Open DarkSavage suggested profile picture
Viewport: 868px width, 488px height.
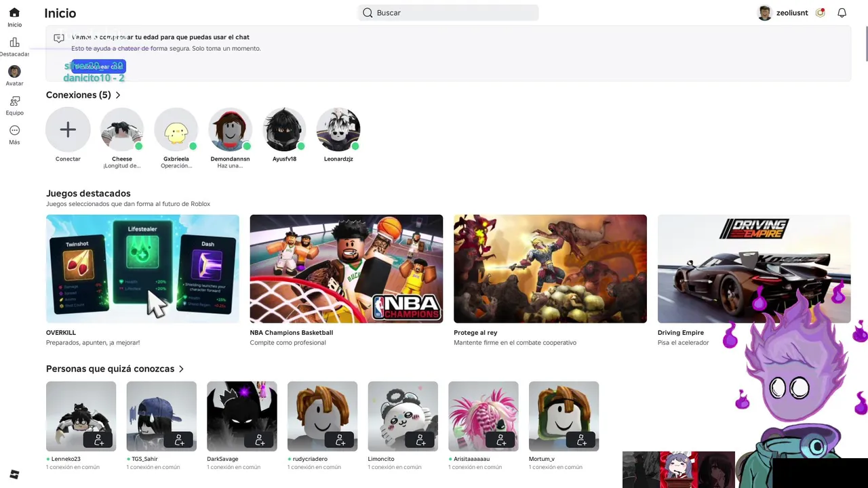coord(242,416)
